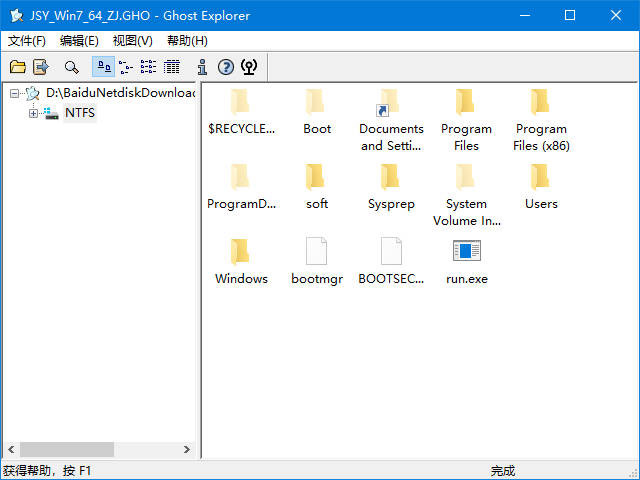Expand the NTFS partition node
The height and width of the screenshot is (480, 640).
(x=33, y=113)
